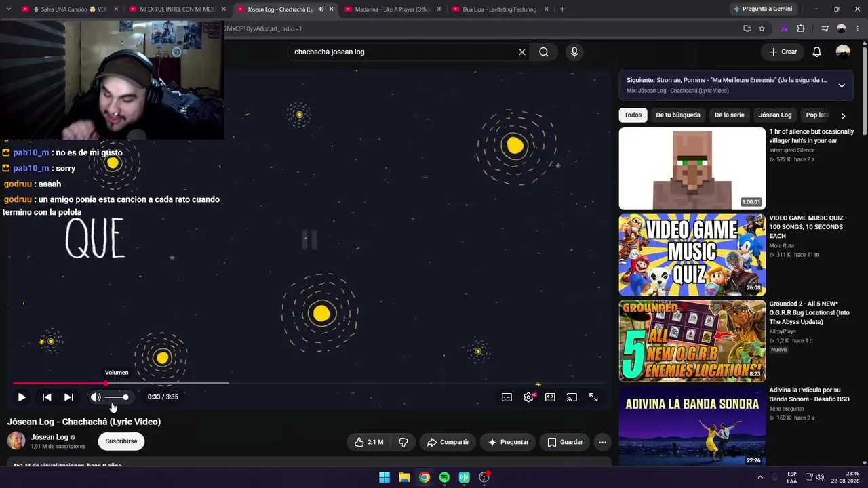Open Video Game Music Quiz thumbnail

[x=692, y=255]
